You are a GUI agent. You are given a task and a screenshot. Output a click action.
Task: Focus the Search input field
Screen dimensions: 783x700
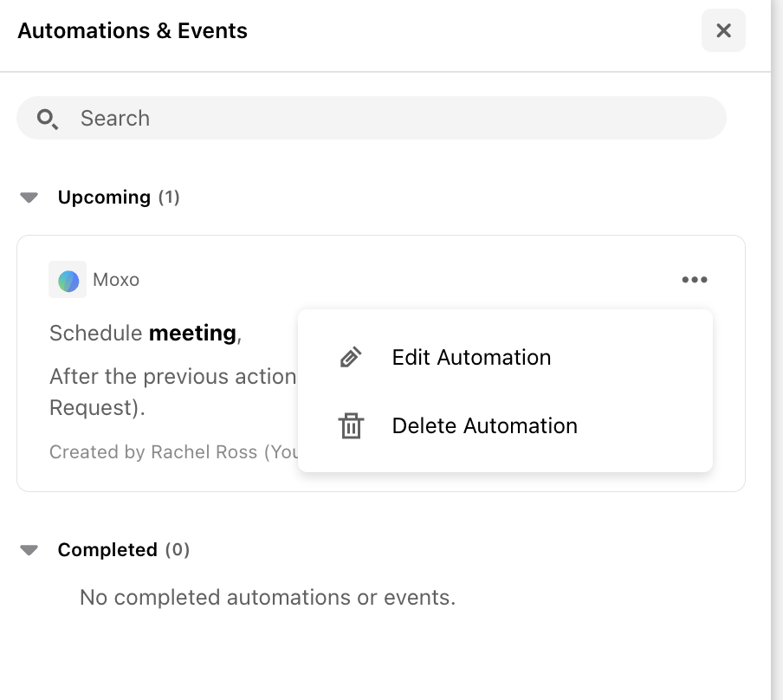pyautogui.click(x=371, y=118)
